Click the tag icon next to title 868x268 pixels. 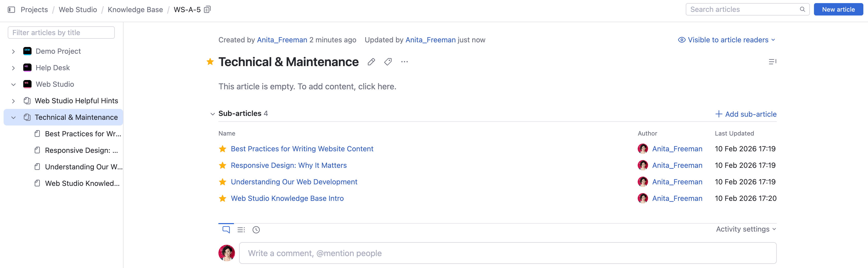click(388, 62)
